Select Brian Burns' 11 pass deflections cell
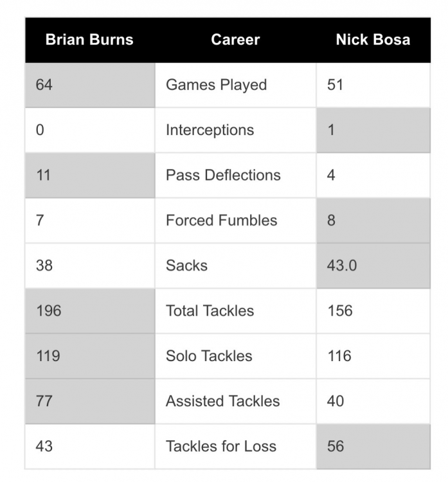 point(90,175)
